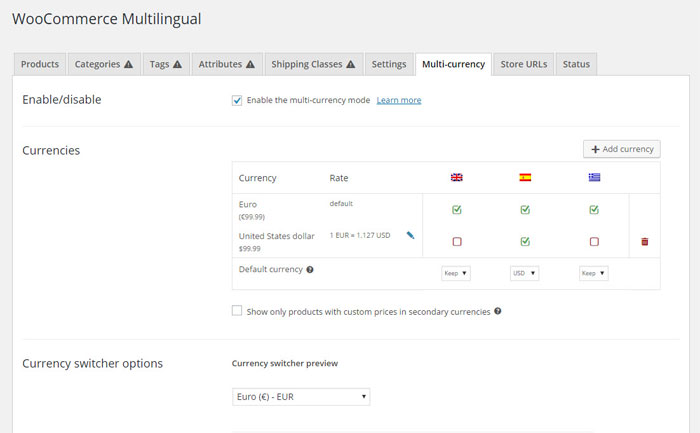The image size is (700, 433).
Task: Uncheck Euro for Spanish language
Action: pos(525,209)
